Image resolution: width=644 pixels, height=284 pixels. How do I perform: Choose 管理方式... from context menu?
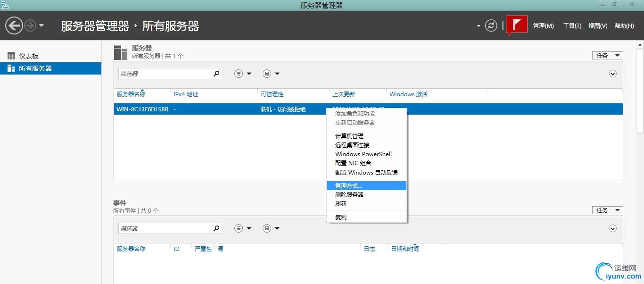click(x=367, y=185)
